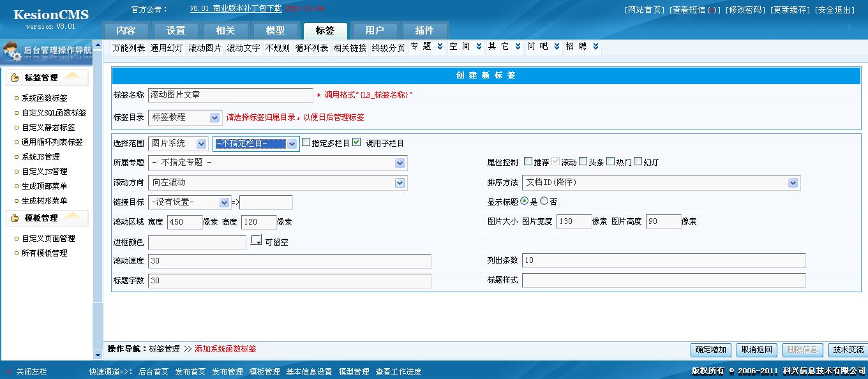
Task: Open 系统函数标签 in the sidebar
Action: 44,98
